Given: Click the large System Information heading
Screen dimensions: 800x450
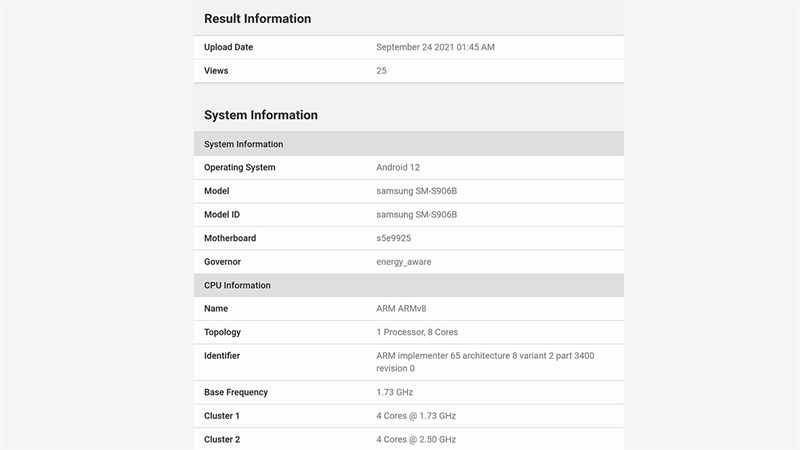Looking at the screenshot, I should tap(260, 115).
